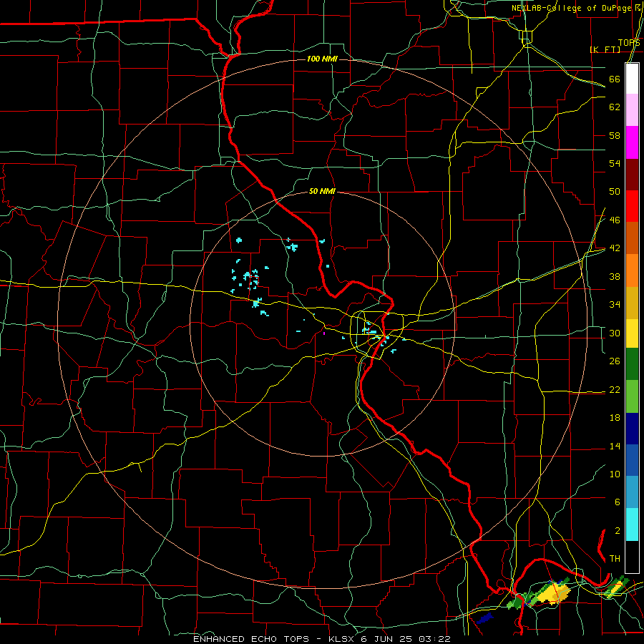Click the '100 NMI' range ring label

click(322, 59)
